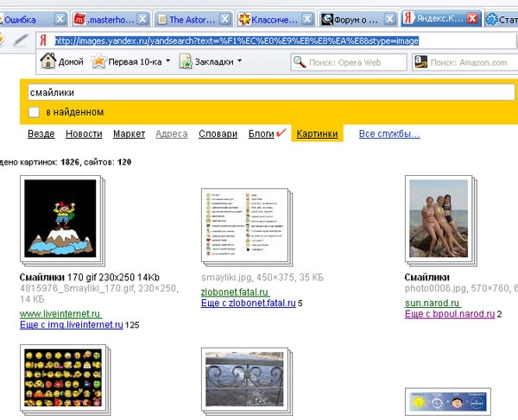This screenshot has width=518, height=420.
Task: Toggle the 'в найденном' checkbox
Action: (34, 112)
